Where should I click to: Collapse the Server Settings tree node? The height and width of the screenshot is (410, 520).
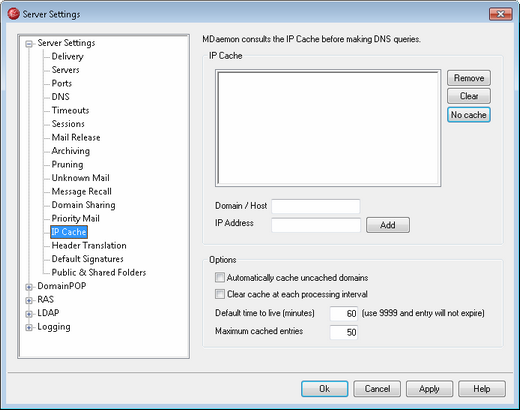click(29, 44)
